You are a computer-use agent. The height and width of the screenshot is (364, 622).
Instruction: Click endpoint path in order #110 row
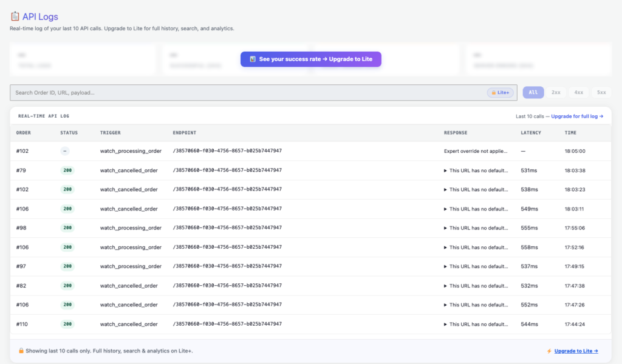point(227,323)
